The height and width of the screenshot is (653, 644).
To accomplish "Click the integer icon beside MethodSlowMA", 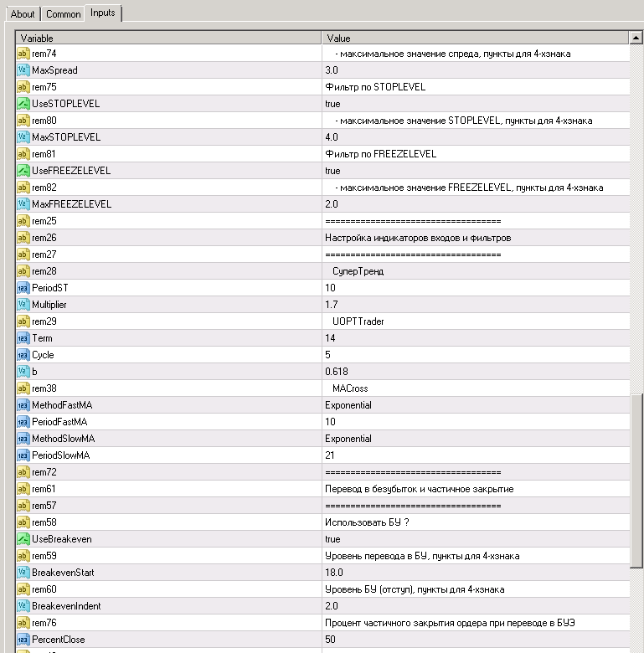I will (x=23, y=439).
